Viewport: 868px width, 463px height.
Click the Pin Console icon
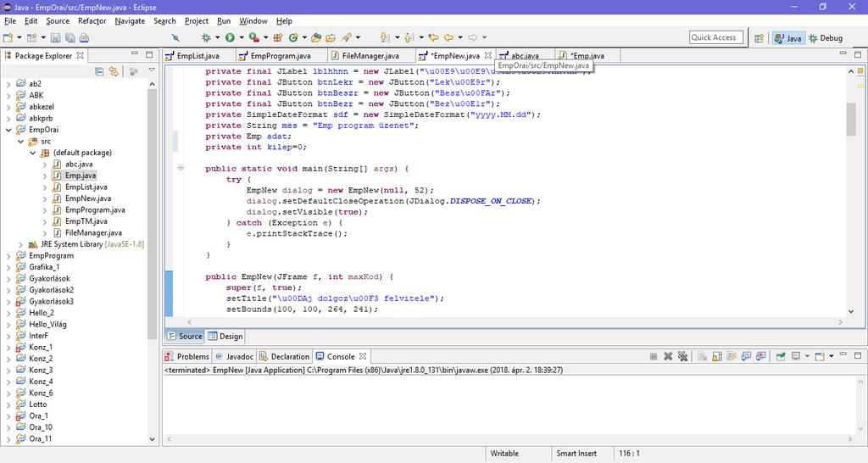tap(781, 356)
